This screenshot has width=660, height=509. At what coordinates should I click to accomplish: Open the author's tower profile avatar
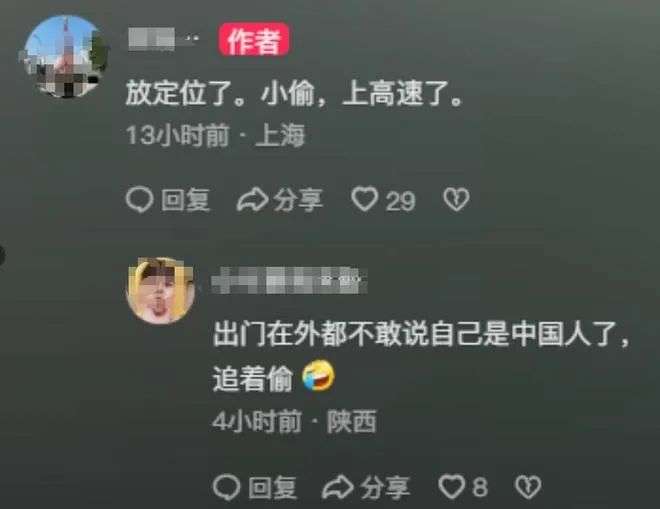point(63,56)
